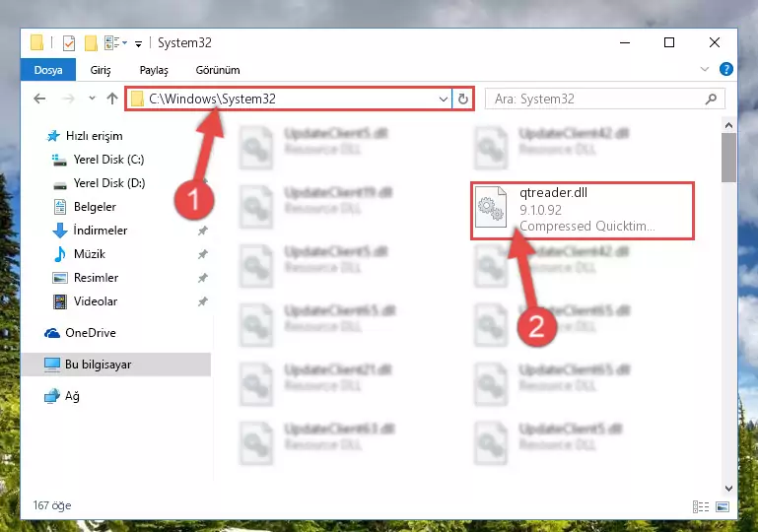Switch to large icons view in status bar
The height and width of the screenshot is (532, 758).
(x=723, y=506)
